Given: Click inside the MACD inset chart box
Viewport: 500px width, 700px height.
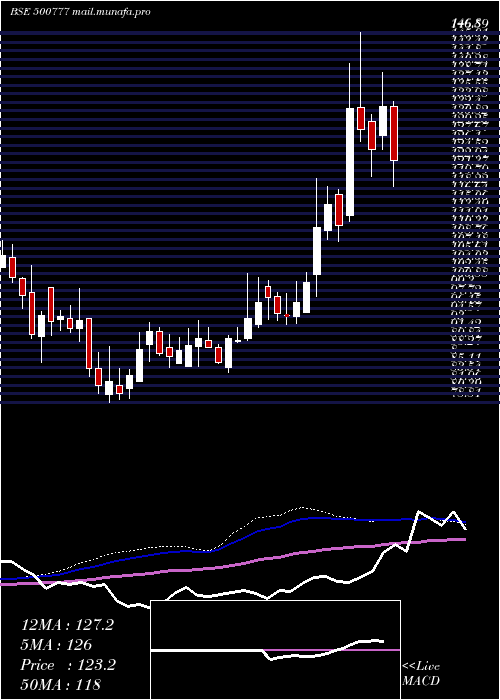Looking at the screenshot, I should pos(275,650).
